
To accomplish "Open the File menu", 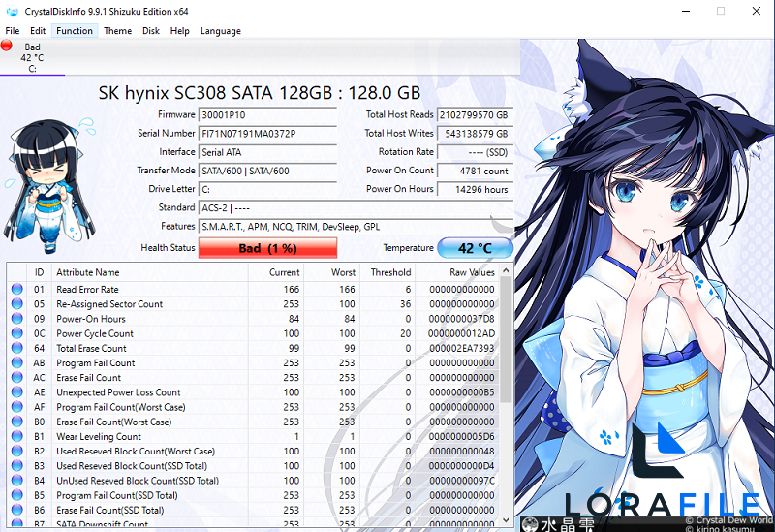I will 13,31.
